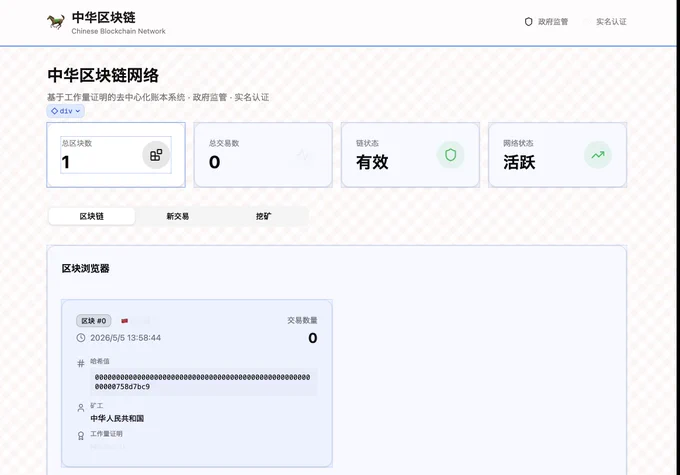Switch to the 挖矿 tab
The image size is (680, 475).
(264, 216)
